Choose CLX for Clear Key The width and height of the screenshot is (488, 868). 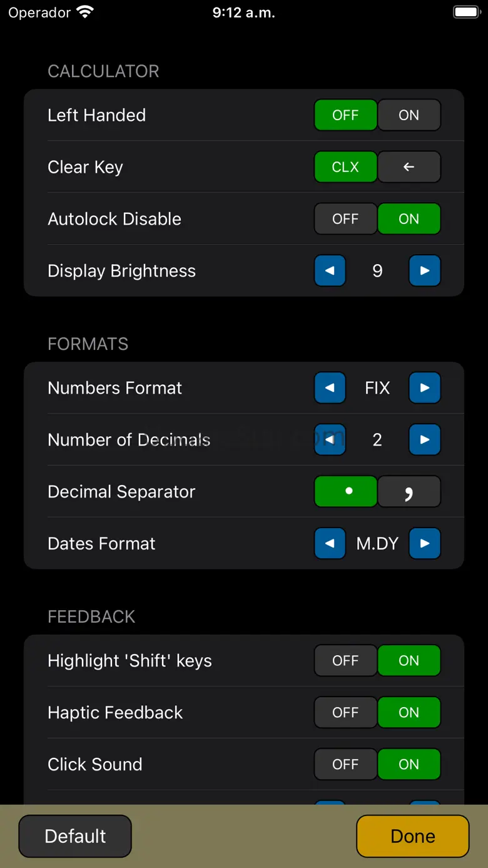coord(345,167)
